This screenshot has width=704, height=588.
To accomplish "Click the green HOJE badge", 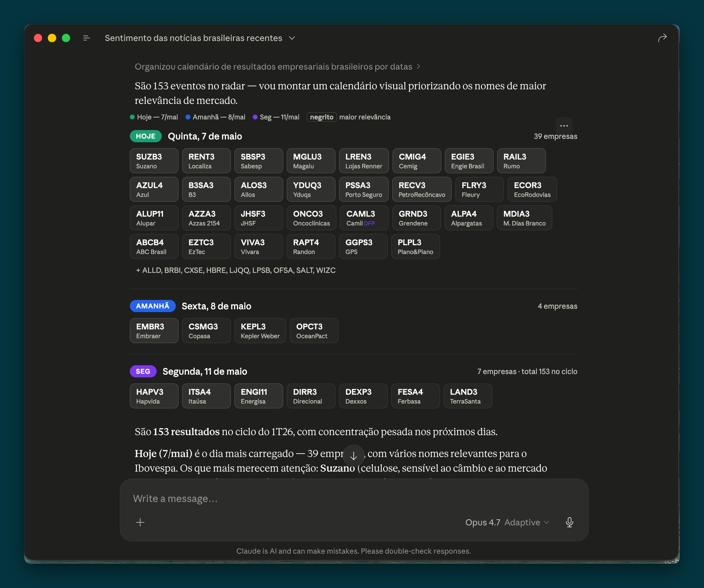I will pos(145,136).
